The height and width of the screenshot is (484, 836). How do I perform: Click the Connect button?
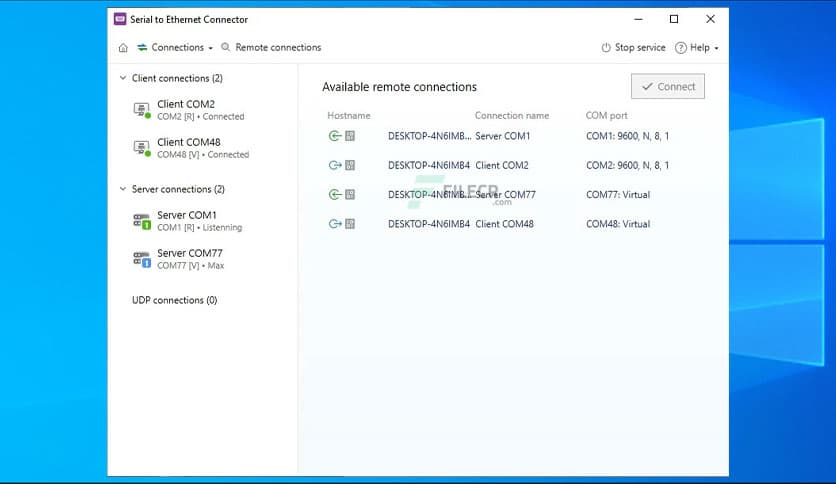coord(668,86)
